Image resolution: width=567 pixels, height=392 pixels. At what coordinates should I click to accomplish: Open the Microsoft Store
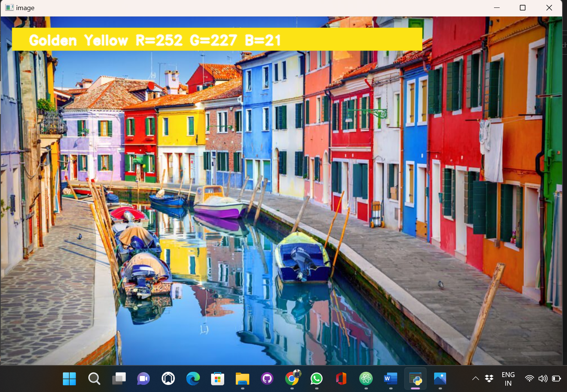(x=217, y=379)
